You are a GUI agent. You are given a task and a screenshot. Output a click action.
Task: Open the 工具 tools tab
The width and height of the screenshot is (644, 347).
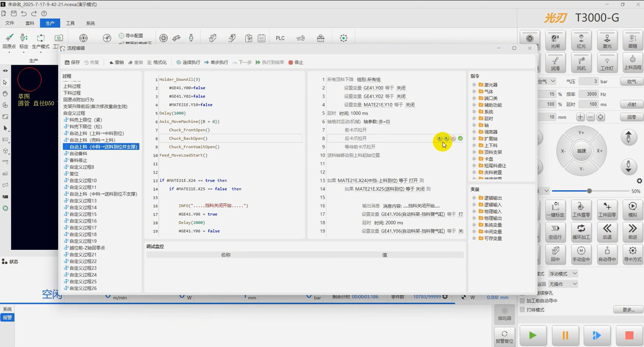70,23
